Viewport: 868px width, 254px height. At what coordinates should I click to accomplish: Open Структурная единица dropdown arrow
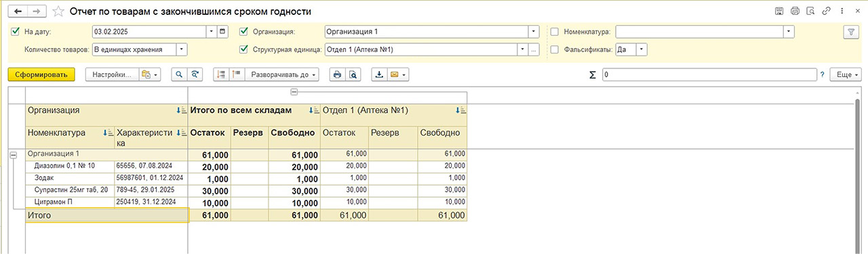click(523, 49)
